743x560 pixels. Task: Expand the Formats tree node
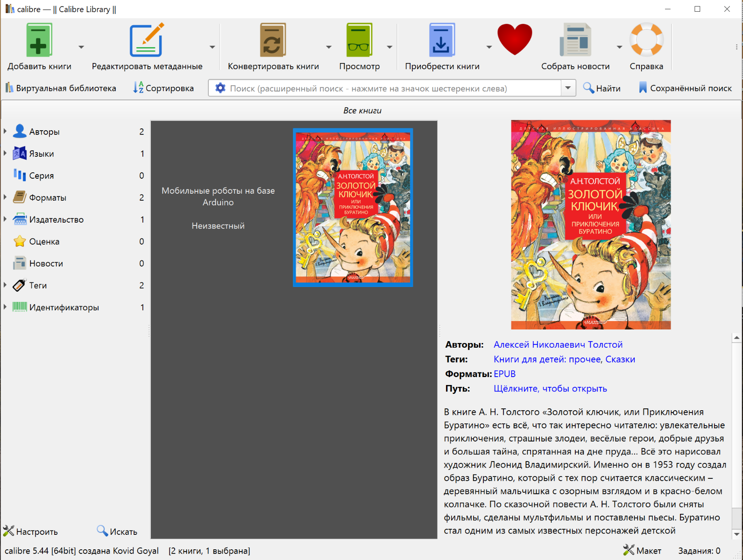pos(5,197)
